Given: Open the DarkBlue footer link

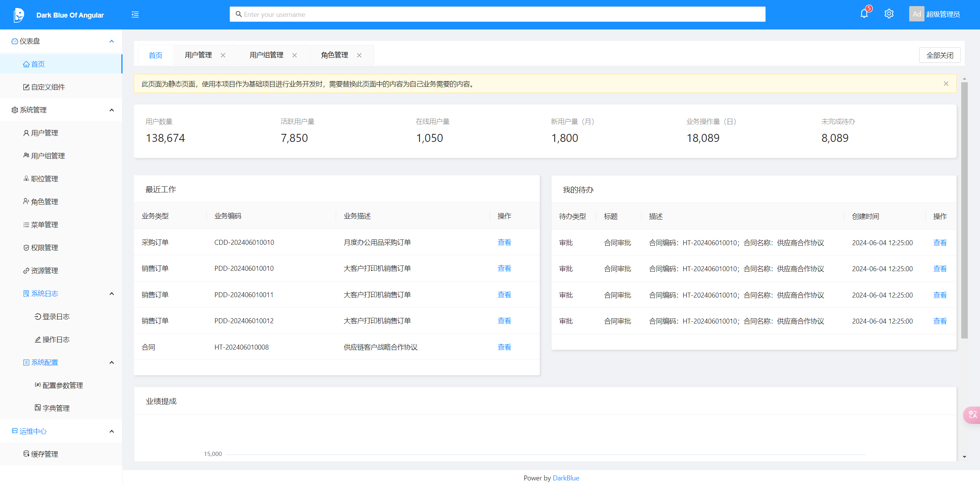Looking at the screenshot, I should coord(566,478).
